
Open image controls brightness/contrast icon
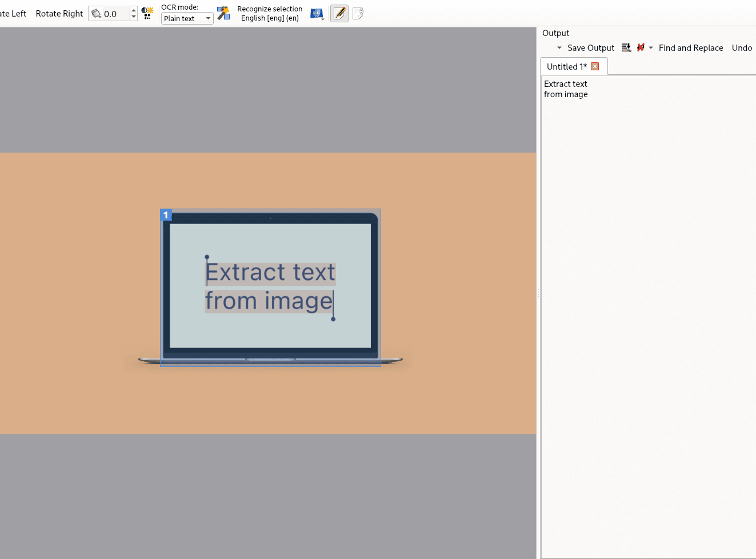pos(147,13)
